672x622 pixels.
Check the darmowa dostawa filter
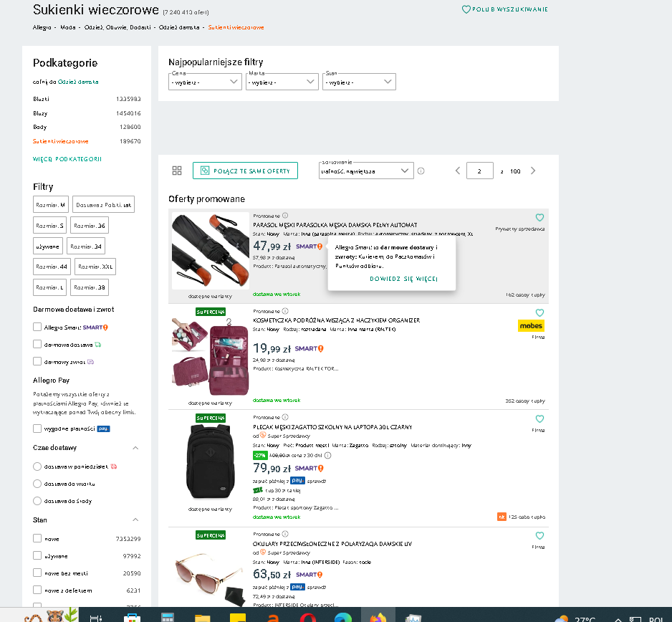click(37, 344)
